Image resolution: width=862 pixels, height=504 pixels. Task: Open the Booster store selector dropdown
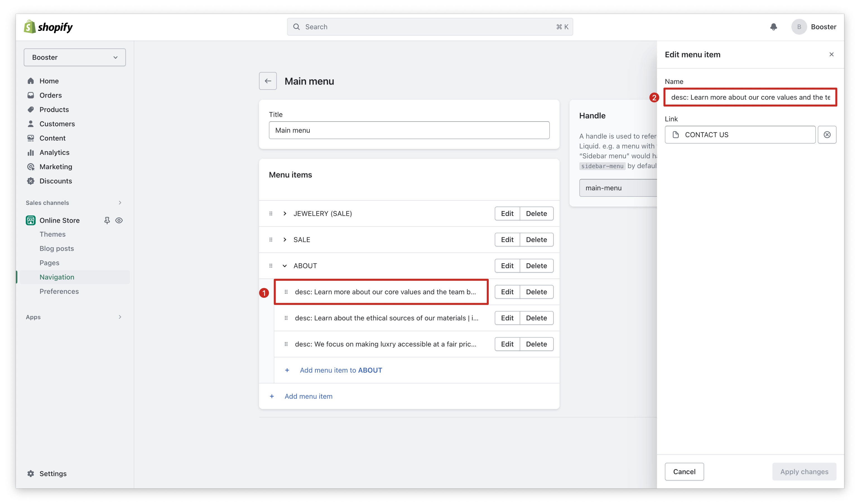[74, 57]
